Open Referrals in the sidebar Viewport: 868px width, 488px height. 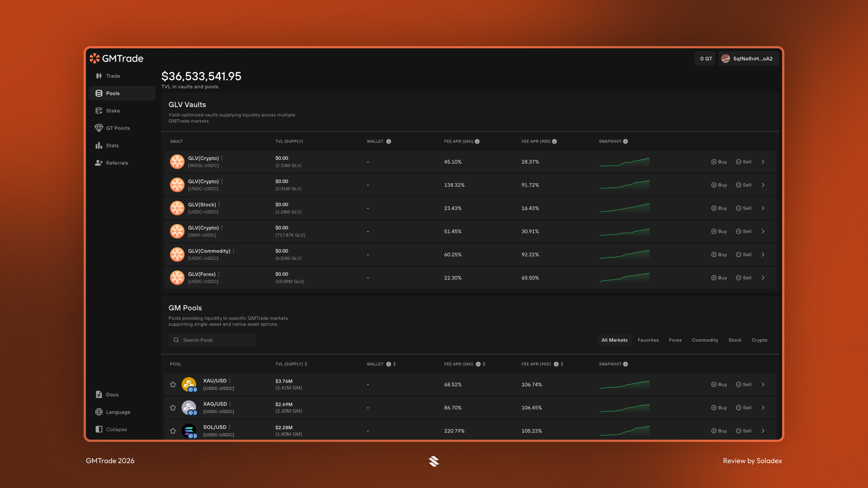click(x=112, y=163)
